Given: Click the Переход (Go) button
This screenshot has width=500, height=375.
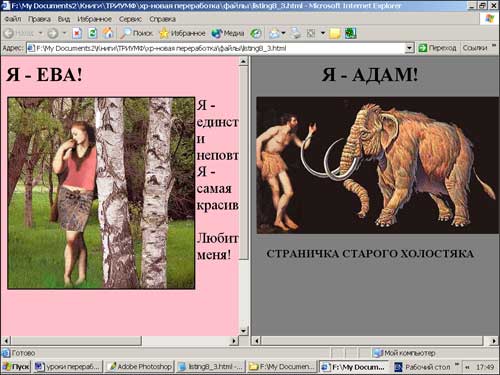Looking at the screenshot, I should [x=437, y=48].
